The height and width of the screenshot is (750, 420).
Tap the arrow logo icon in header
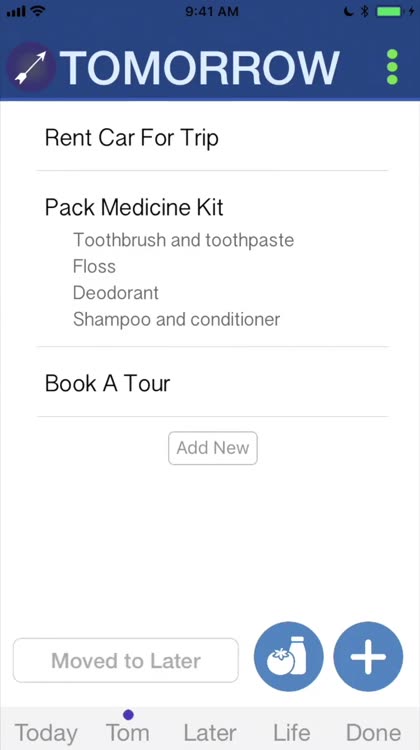(31, 67)
